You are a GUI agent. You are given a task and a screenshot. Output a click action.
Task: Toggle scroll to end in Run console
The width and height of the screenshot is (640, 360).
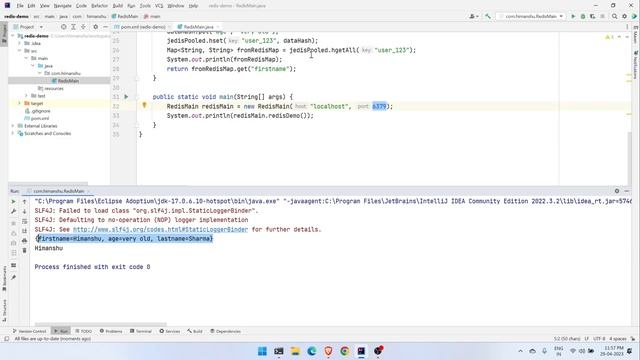24,231
